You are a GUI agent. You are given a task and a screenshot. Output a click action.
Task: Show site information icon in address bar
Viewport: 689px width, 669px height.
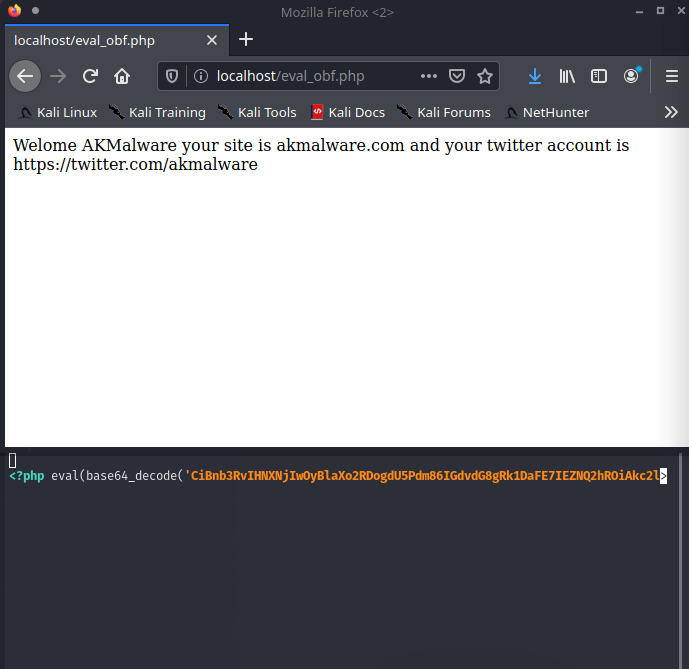(x=200, y=76)
